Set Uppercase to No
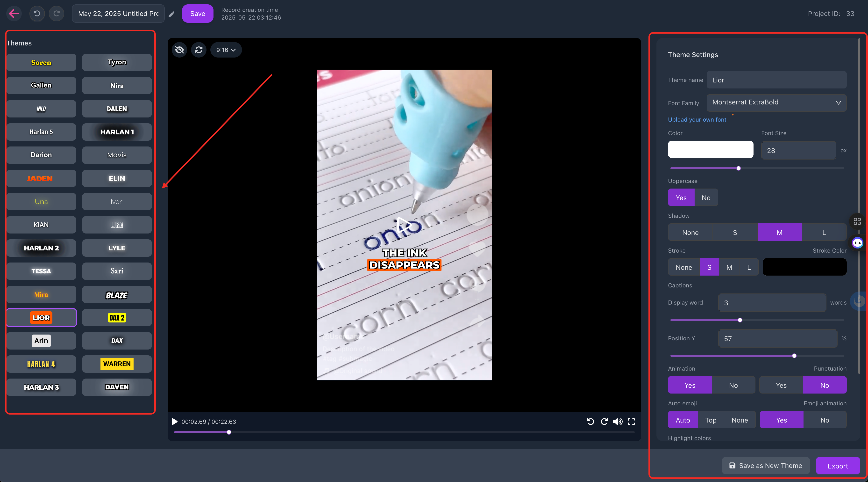The height and width of the screenshot is (482, 868). click(x=706, y=198)
